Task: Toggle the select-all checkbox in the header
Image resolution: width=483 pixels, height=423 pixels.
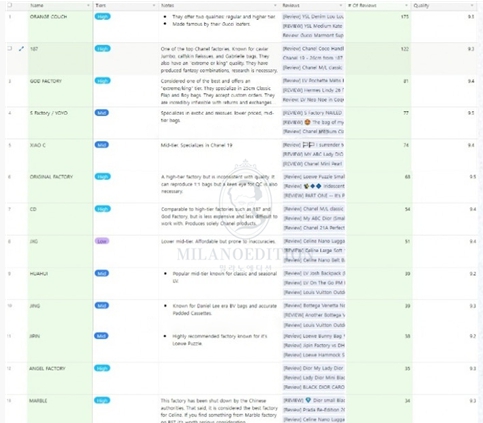Action: [10, 5]
